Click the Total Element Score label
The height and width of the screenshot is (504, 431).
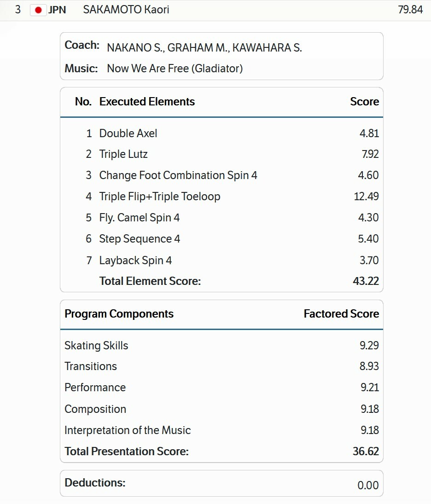[x=150, y=281]
